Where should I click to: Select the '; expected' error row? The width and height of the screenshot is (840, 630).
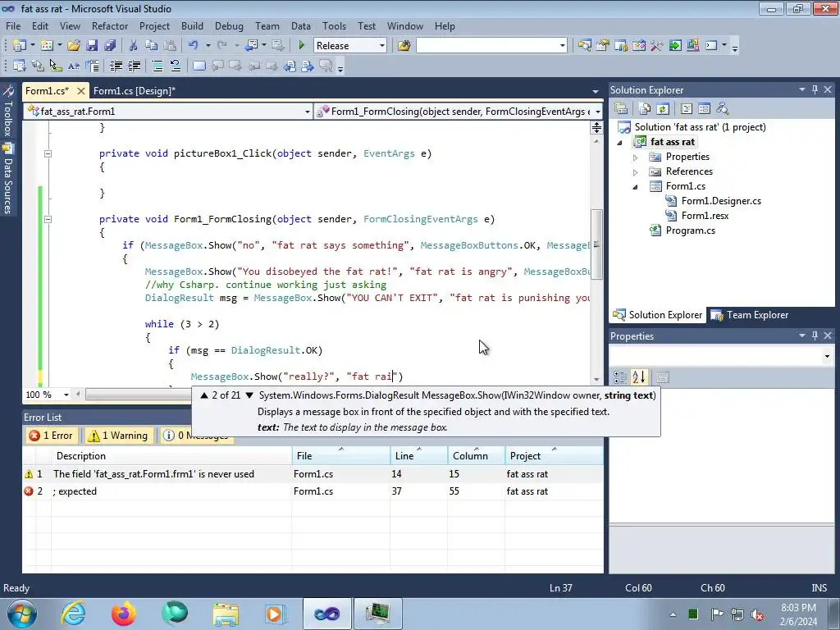313,491
